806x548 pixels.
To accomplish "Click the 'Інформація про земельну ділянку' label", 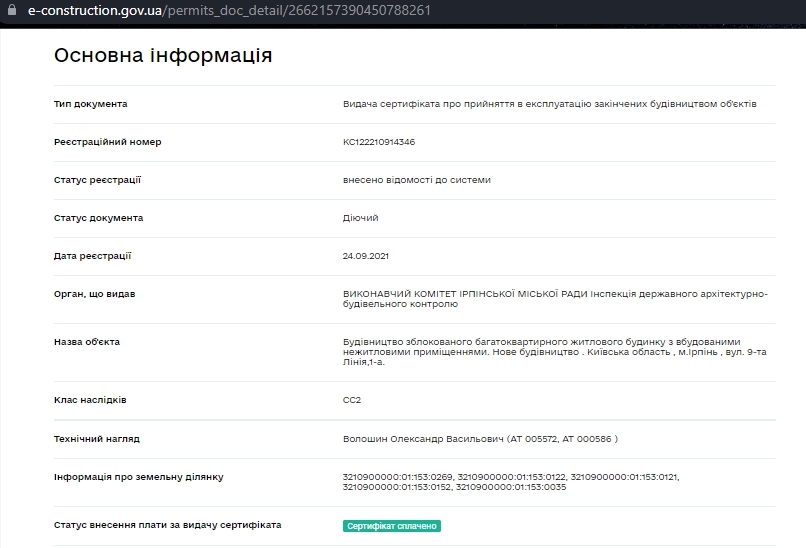I will point(139,477).
